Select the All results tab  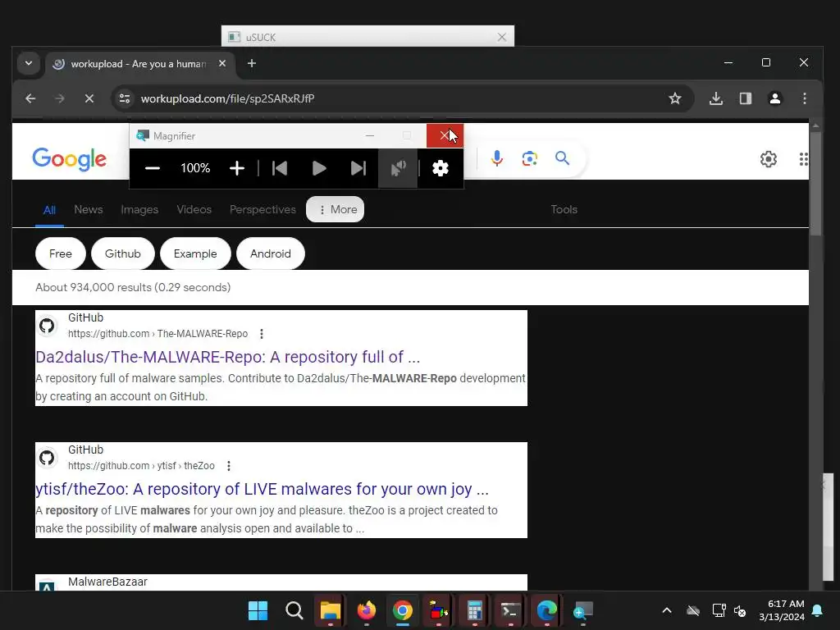click(49, 210)
